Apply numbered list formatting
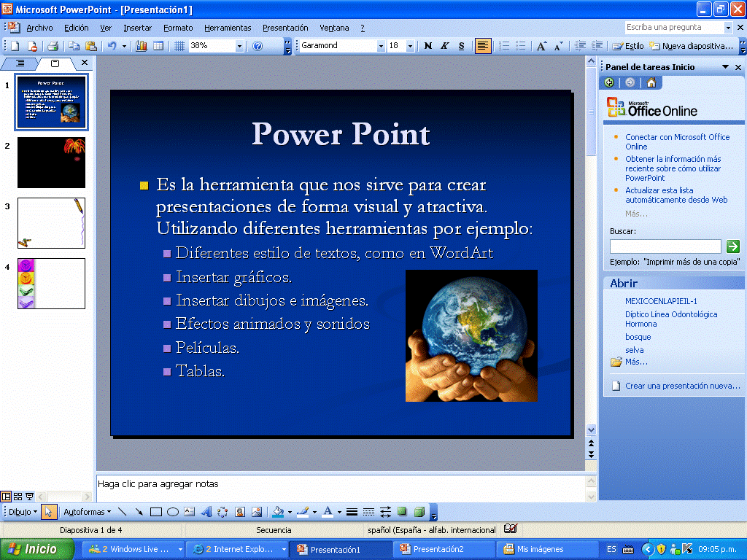The image size is (747, 560). click(504, 46)
